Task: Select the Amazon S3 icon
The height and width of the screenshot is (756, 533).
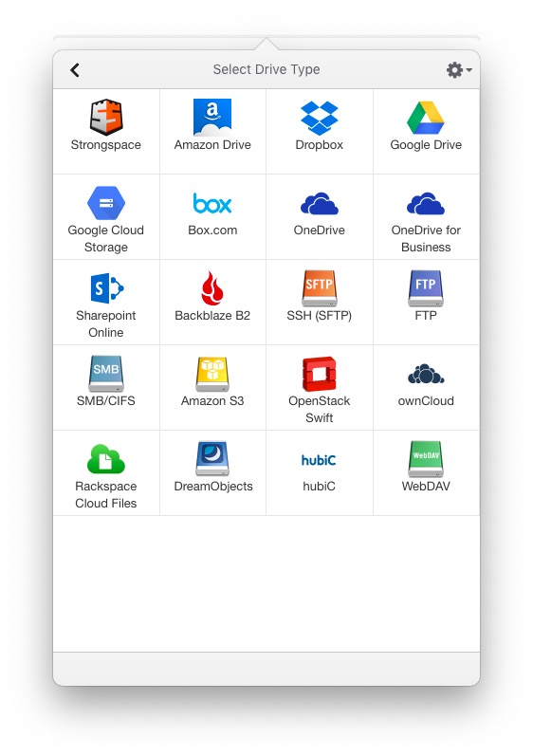Action: pos(212,374)
